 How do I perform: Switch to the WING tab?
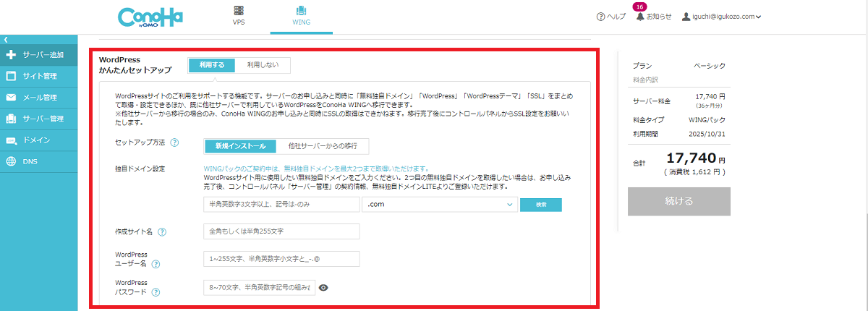[302, 16]
